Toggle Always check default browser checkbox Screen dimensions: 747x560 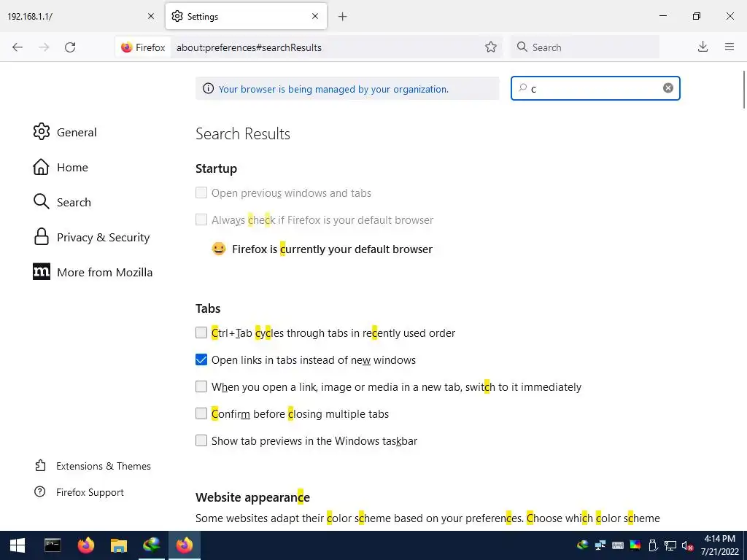pos(201,219)
